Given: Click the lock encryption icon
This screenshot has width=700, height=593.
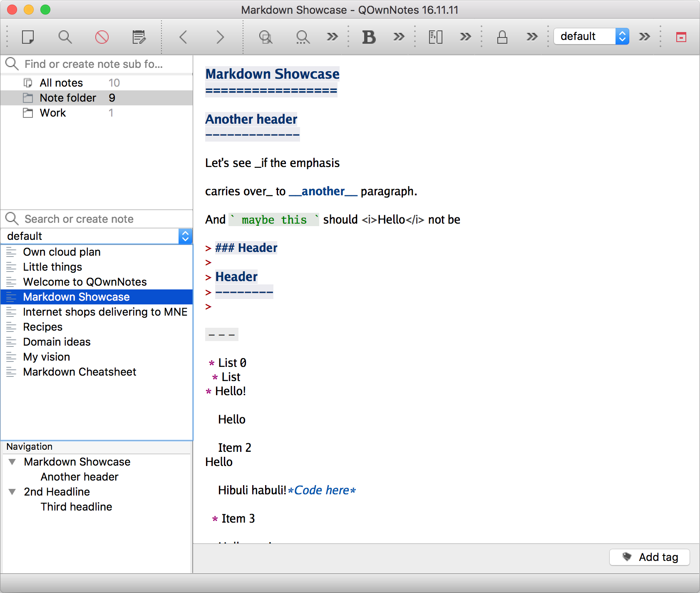Looking at the screenshot, I should (502, 37).
